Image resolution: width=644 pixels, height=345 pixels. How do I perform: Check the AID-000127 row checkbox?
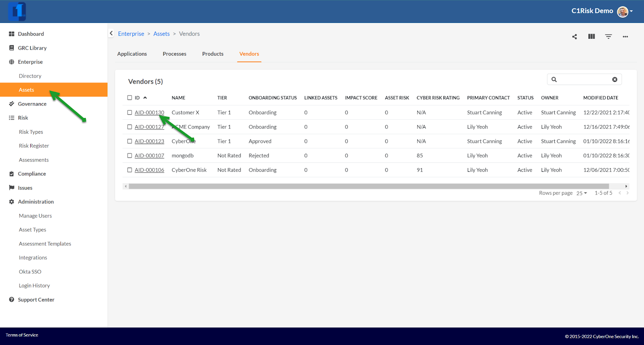point(130,127)
